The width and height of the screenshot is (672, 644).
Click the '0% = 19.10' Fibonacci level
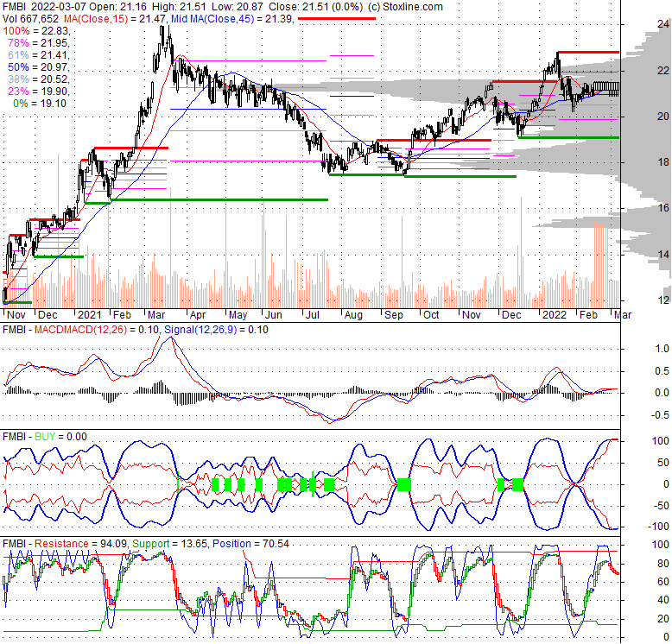pos(40,104)
